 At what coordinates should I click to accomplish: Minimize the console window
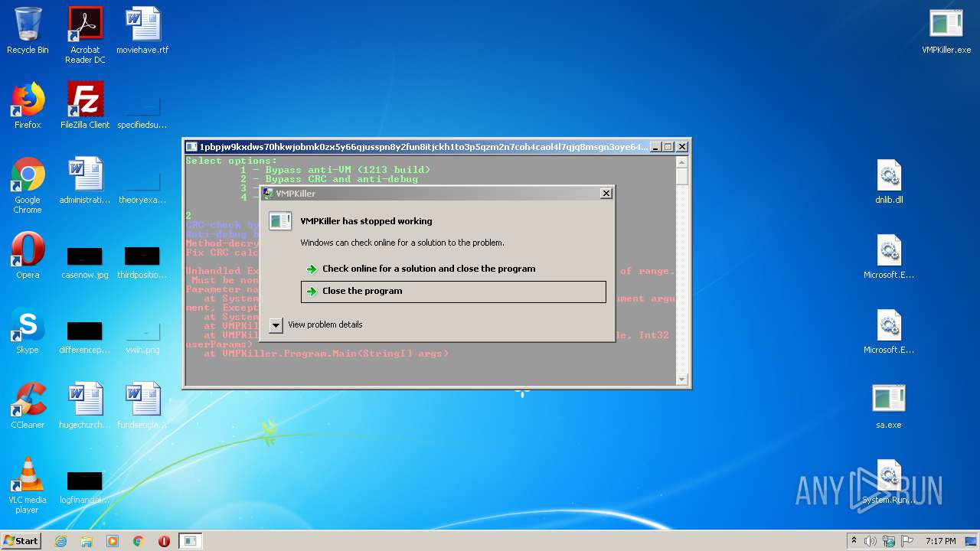(655, 147)
